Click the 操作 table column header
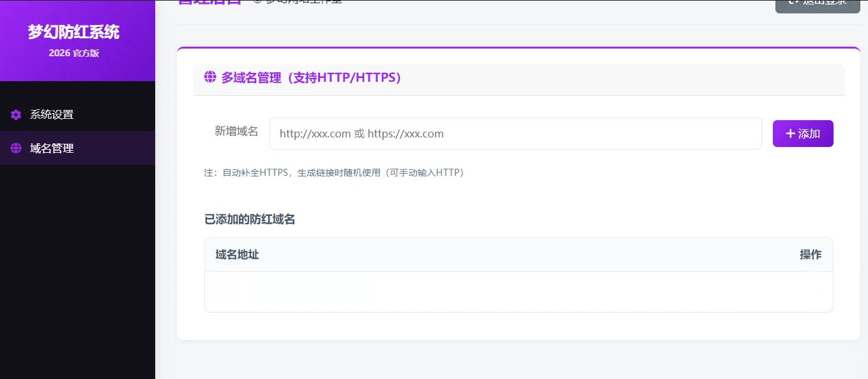The height and width of the screenshot is (379, 868). [811, 254]
